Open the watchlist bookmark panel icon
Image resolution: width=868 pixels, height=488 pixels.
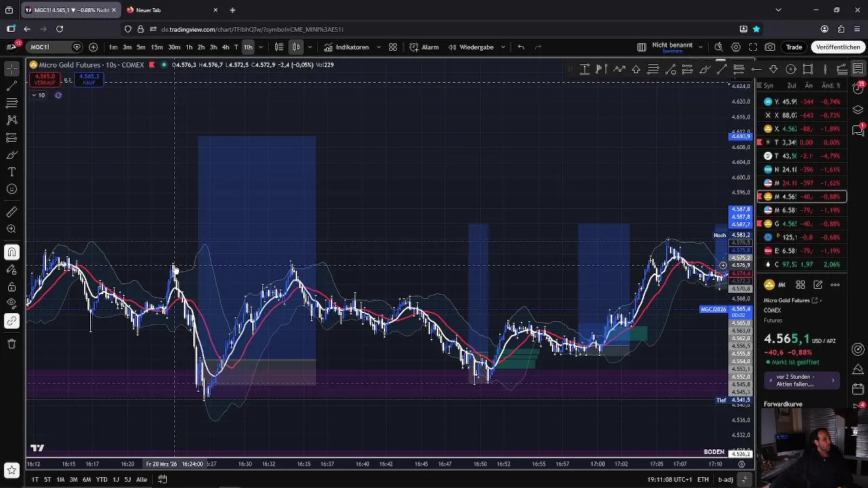click(858, 69)
